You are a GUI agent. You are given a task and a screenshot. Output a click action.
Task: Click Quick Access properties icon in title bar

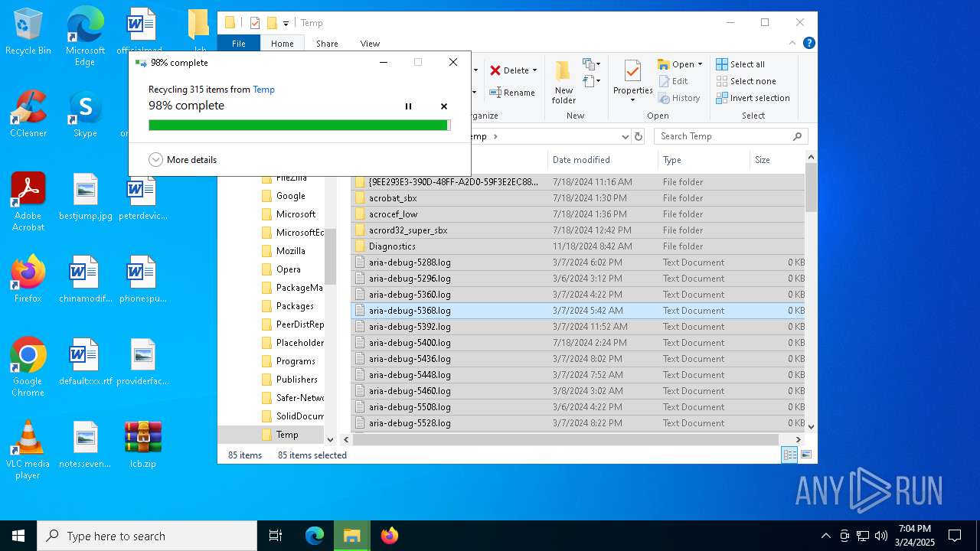point(255,23)
